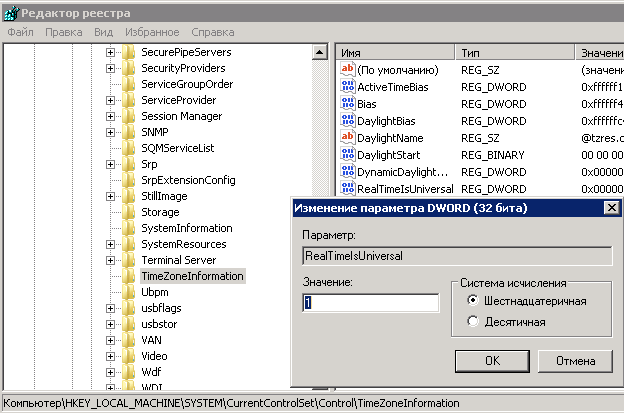The width and height of the screenshot is (624, 413).
Task: Click the Registry Editor title bar icon
Action: [x=11, y=11]
